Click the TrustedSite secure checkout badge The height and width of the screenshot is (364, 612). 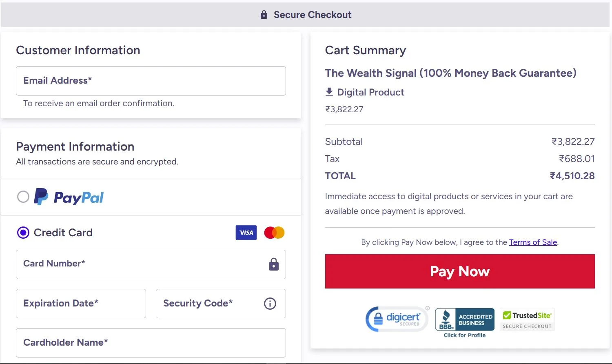(x=527, y=319)
